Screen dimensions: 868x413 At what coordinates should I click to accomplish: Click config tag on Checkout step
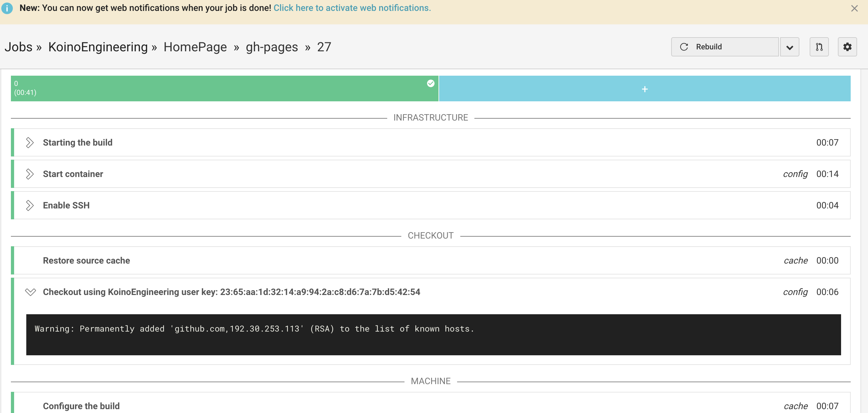[795, 292]
